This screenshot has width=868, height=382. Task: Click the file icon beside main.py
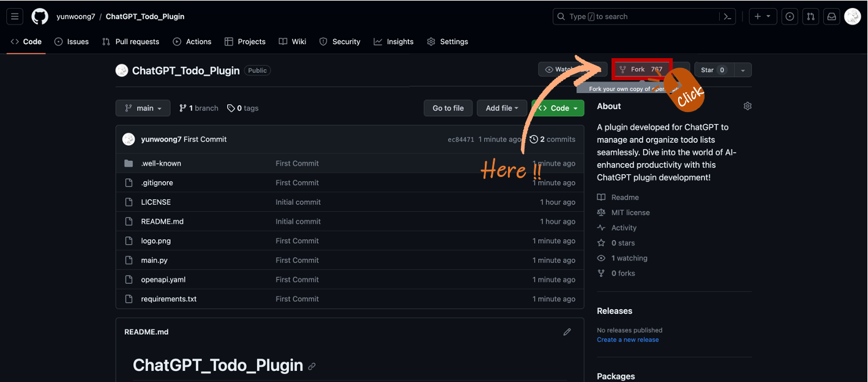point(129,260)
